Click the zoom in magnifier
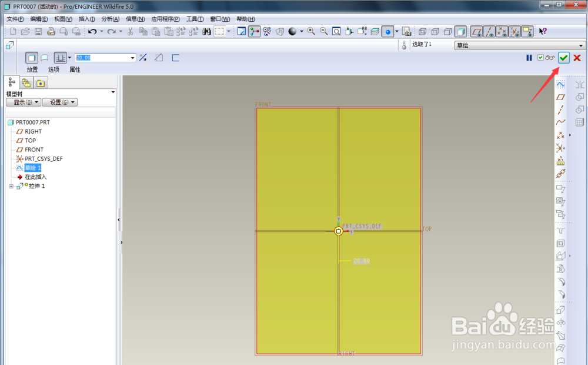 (x=311, y=32)
